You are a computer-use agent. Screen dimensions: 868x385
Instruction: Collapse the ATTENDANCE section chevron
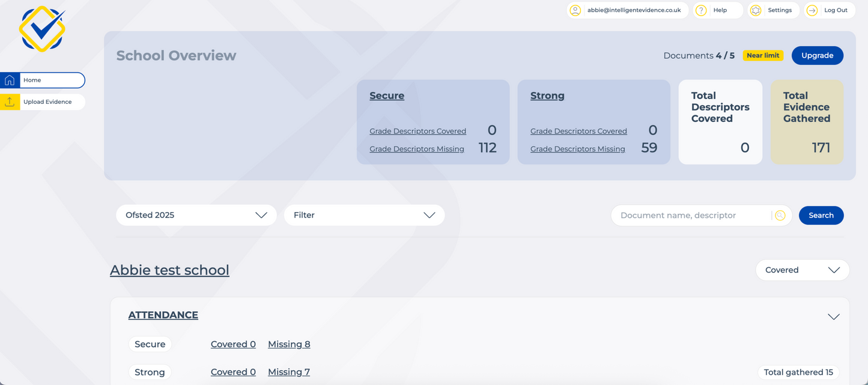[x=833, y=316]
